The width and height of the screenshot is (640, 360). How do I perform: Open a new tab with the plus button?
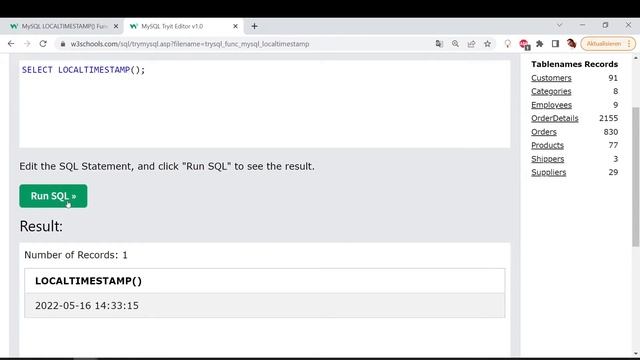(x=254, y=26)
